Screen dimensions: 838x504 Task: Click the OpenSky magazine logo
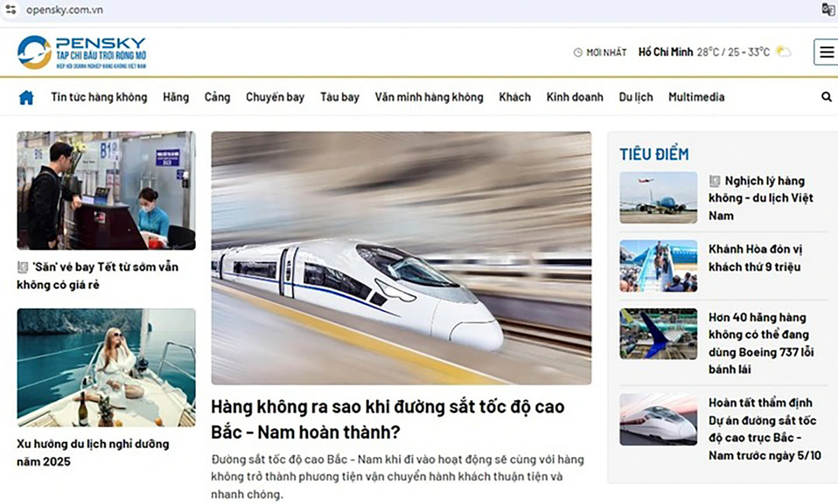[x=82, y=52]
